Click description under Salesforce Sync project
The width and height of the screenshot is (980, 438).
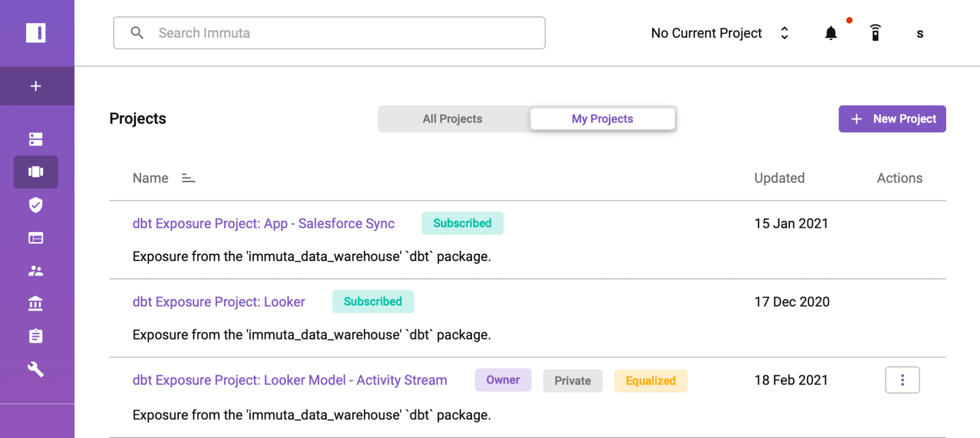coord(312,256)
